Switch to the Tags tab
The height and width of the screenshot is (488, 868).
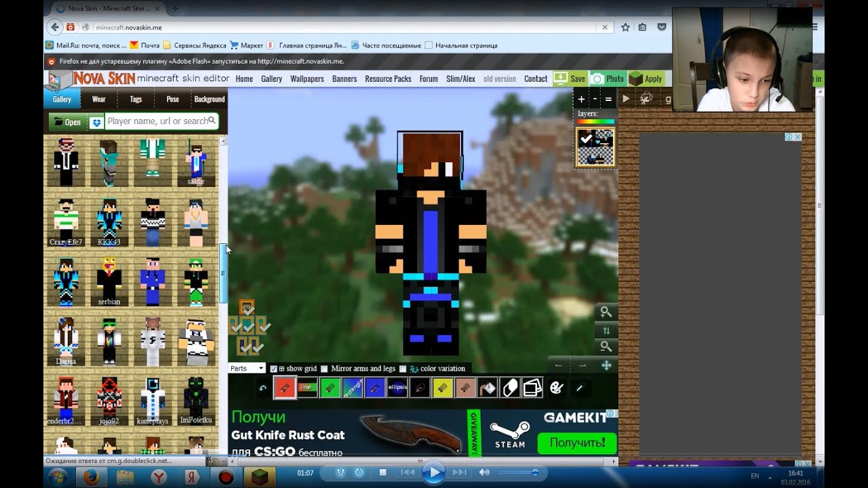tap(136, 99)
